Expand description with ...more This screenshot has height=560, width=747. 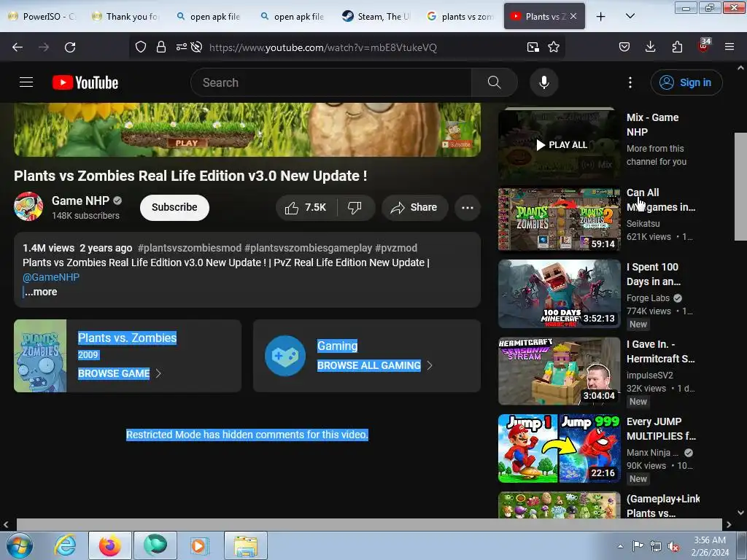41,292
